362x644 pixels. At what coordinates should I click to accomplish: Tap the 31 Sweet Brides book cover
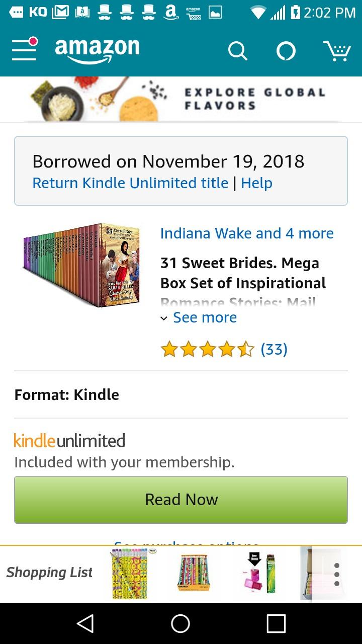pos(83,265)
